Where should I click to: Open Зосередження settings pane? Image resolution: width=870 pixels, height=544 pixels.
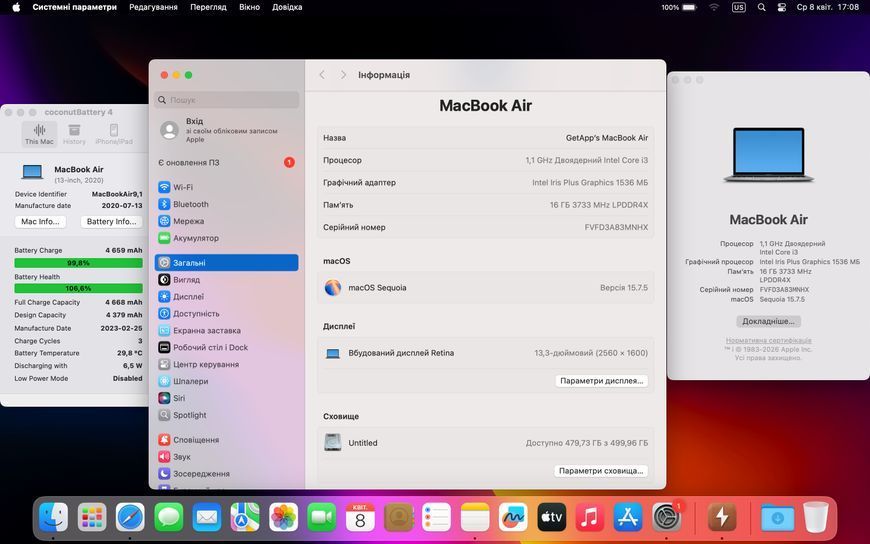click(x=226, y=474)
